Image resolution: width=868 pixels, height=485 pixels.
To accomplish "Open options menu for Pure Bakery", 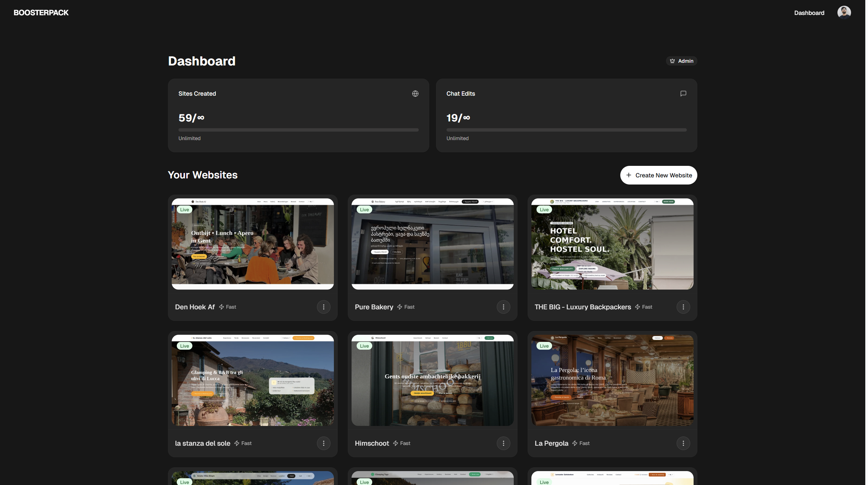I will pos(503,307).
